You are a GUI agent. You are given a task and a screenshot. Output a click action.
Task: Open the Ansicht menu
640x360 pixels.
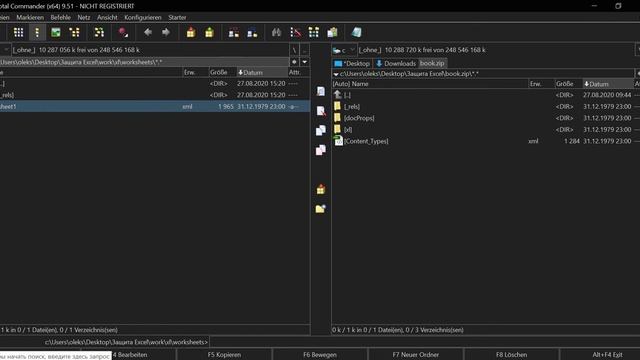(x=107, y=18)
